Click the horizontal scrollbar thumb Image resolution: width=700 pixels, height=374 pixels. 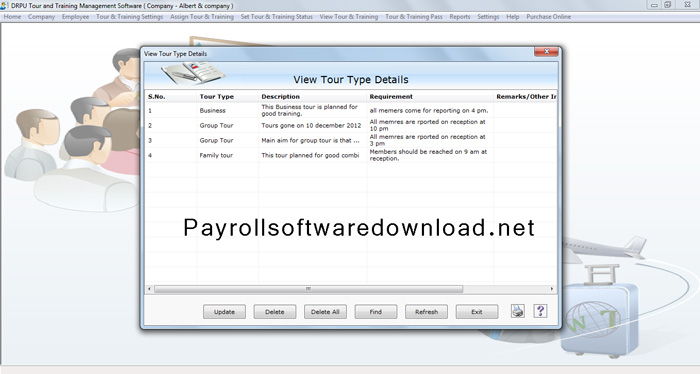tap(308, 289)
